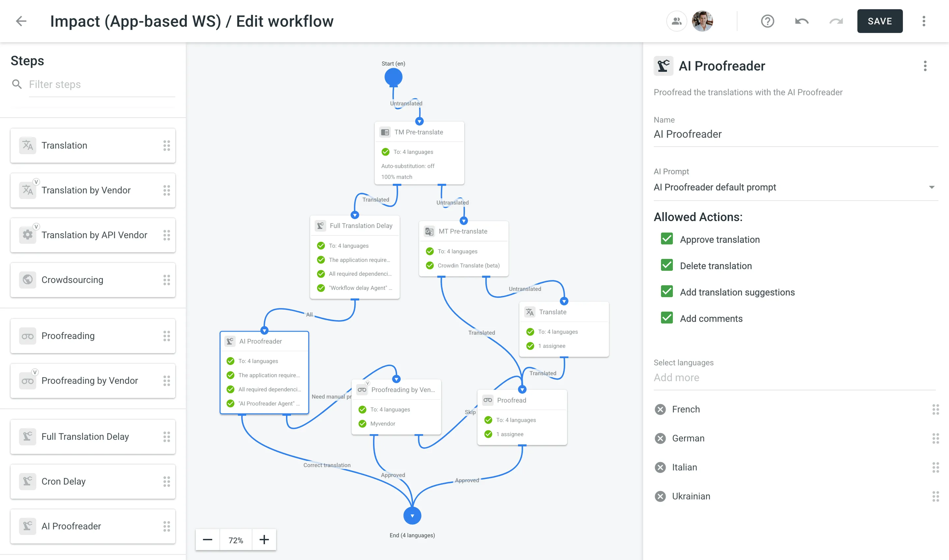The image size is (949, 560).
Task: Click Add more languages link
Action: (677, 377)
